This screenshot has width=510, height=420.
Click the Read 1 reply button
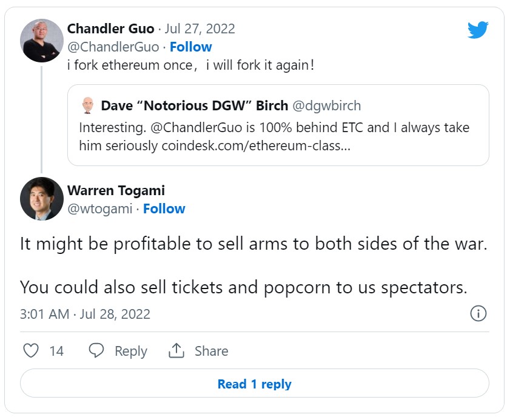click(x=255, y=384)
